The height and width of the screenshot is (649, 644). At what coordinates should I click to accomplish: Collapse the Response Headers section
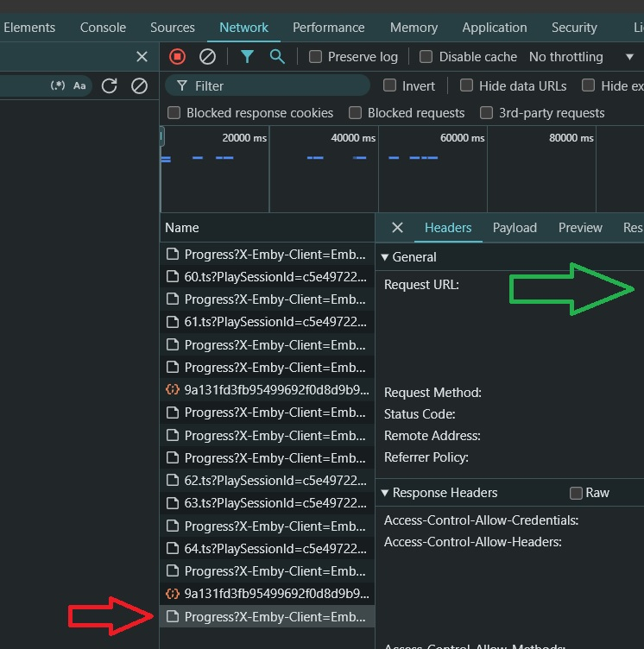click(385, 493)
